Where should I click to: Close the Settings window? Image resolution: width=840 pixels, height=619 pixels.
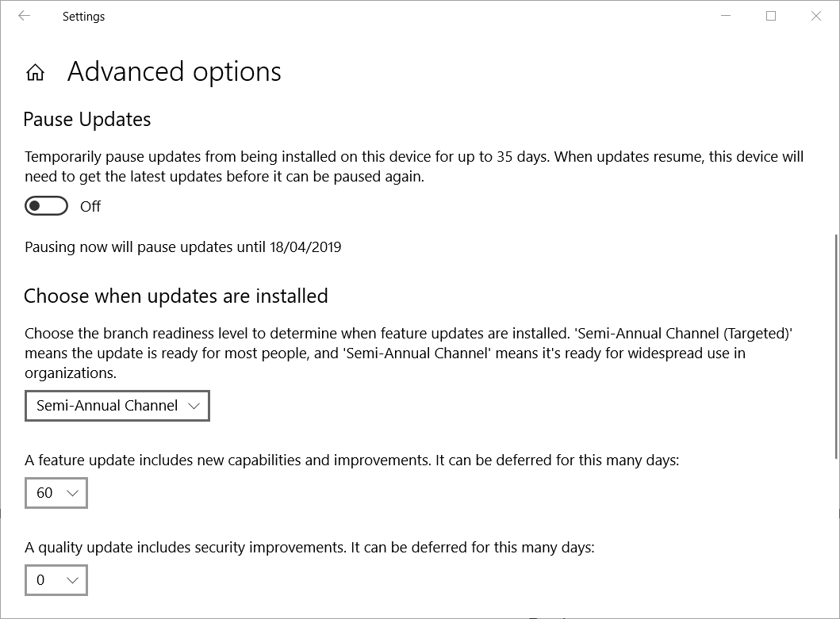pos(816,16)
